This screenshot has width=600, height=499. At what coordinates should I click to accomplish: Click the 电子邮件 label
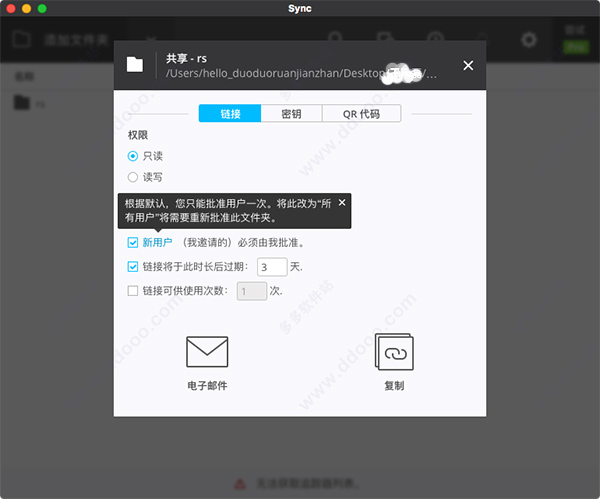tap(207, 385)
